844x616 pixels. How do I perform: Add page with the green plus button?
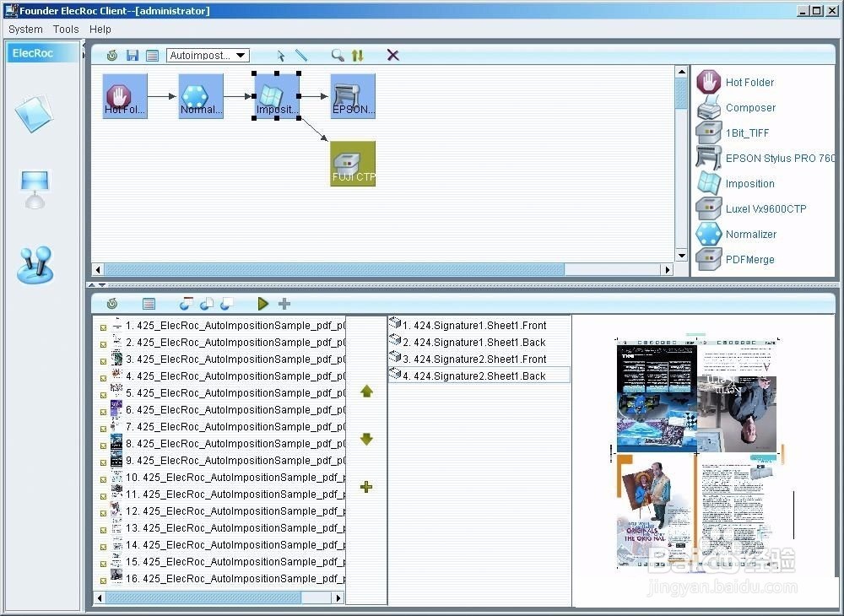point(366,487)
